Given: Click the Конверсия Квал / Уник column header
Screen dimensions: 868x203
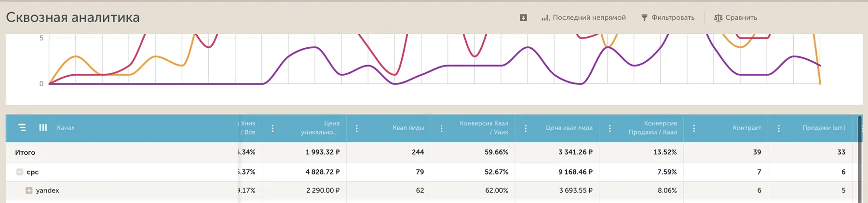Looking at the screenshot, I should (x=484, y=128).
